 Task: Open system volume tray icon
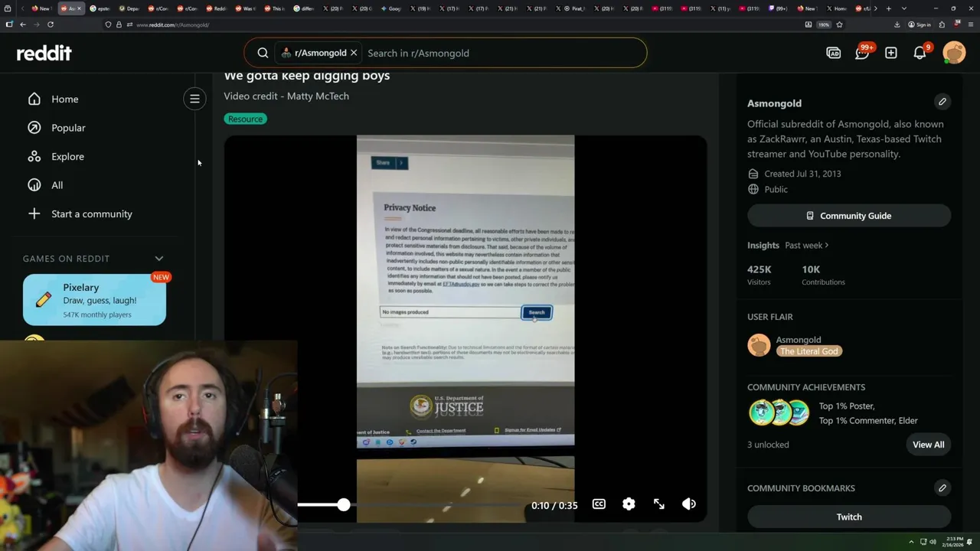click(x=933, y=542)
